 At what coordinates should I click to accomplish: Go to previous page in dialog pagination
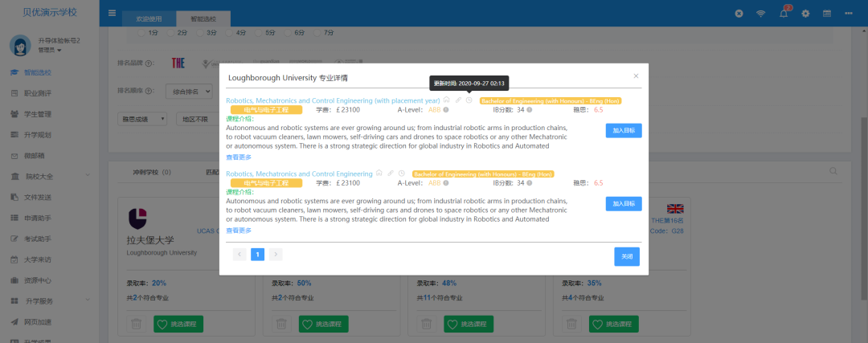pos(240,255)
